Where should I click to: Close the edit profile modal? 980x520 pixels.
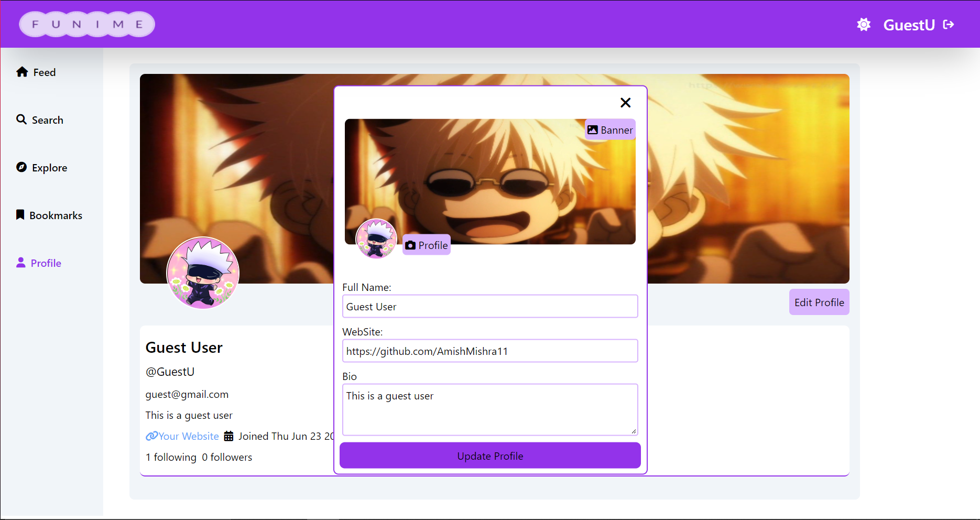click(625, 103)
